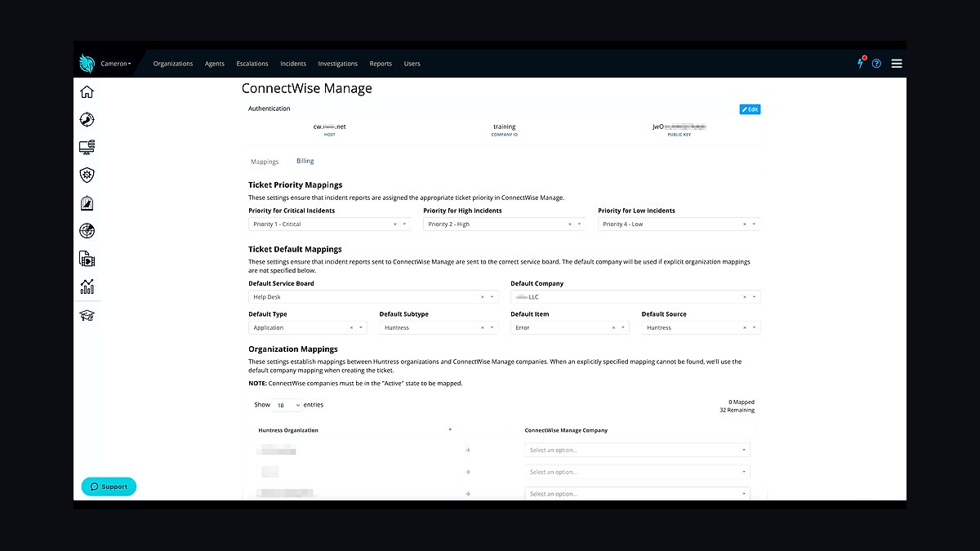Go to Agents in top navigation
This screenshot has height=551, width=980.
(215, 64)
